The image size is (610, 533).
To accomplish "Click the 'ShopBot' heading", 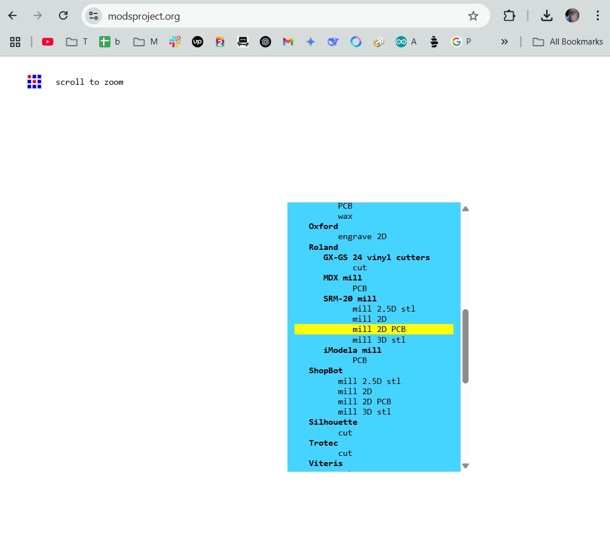I will [326, 370].
